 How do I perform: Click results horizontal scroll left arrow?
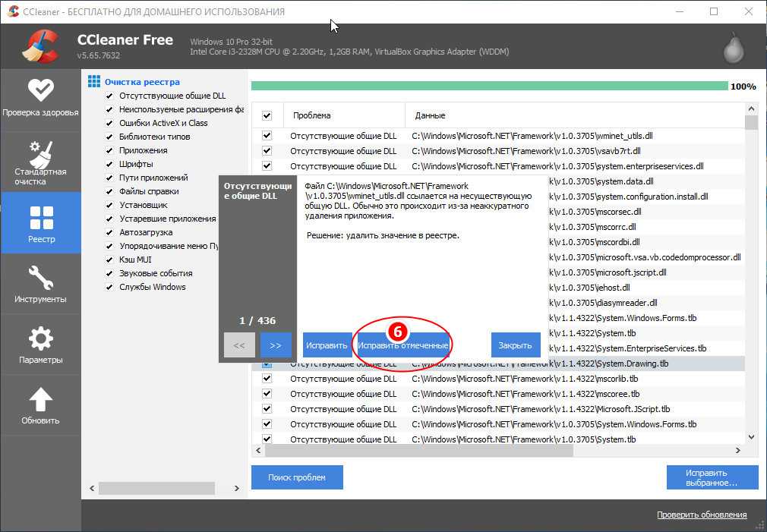258,450
